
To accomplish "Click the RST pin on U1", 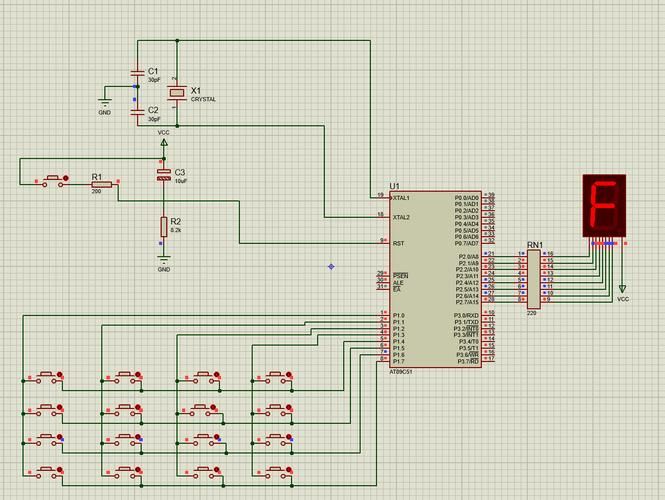I will [x=399, y=243].
